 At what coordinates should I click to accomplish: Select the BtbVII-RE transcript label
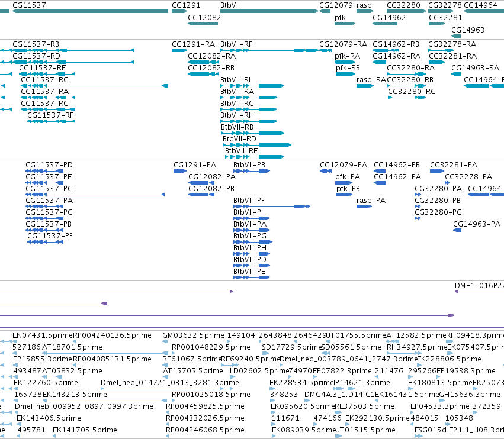[242, 151]
